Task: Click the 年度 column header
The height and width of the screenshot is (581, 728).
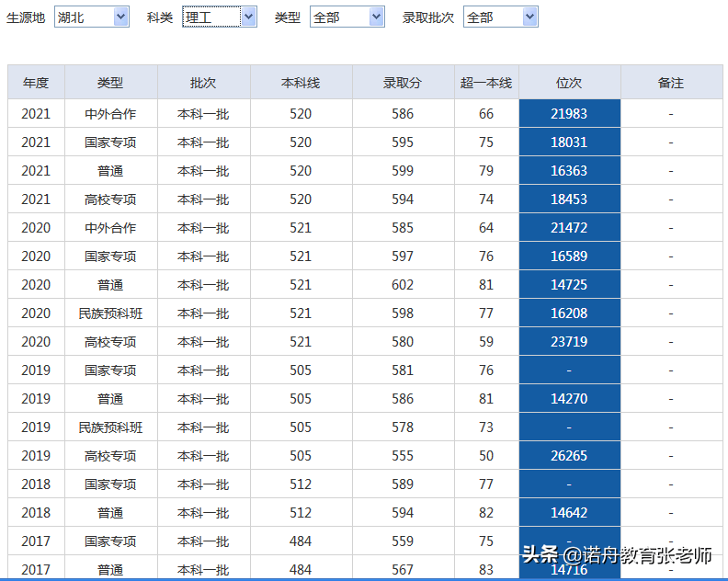Action: click(x=36, y=83)
